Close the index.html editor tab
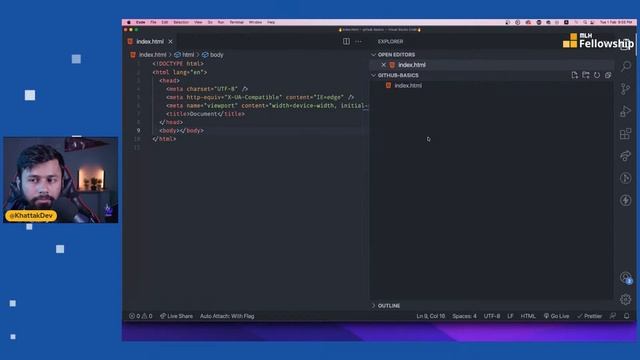The image size is (640, 360). (x=170, y=42)
